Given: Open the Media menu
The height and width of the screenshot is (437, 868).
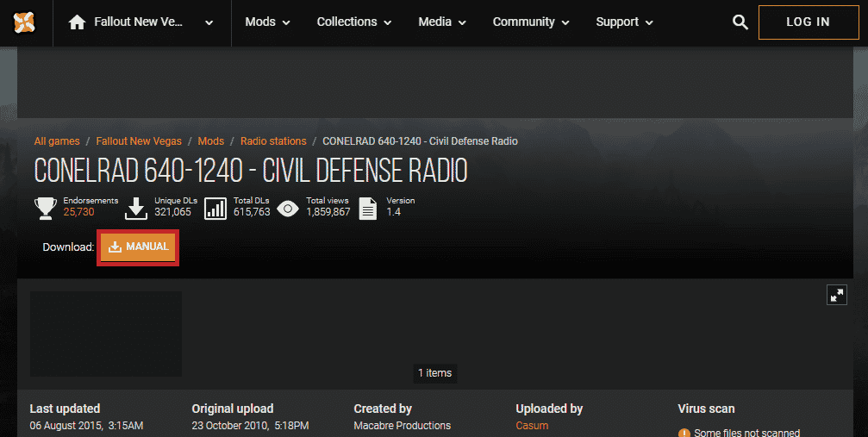Looking at the screenshot, I should [442, 22].
